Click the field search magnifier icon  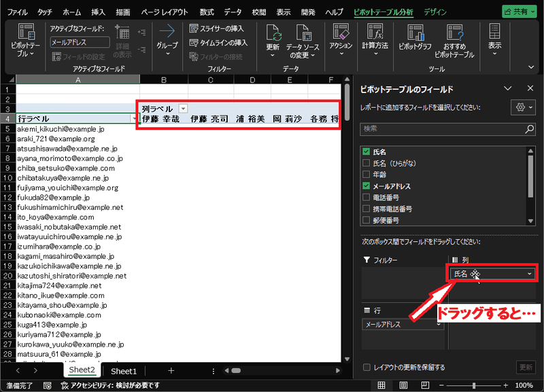point(530,129)
